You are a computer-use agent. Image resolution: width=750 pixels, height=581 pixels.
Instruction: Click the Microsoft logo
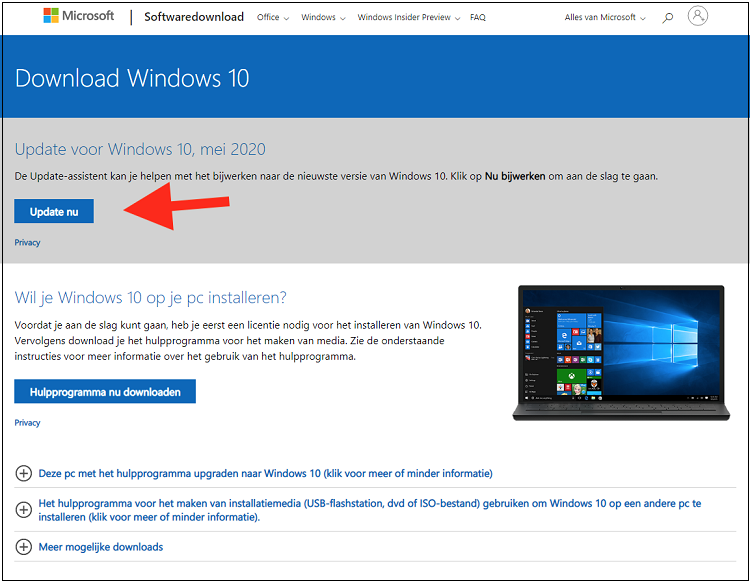79,16
